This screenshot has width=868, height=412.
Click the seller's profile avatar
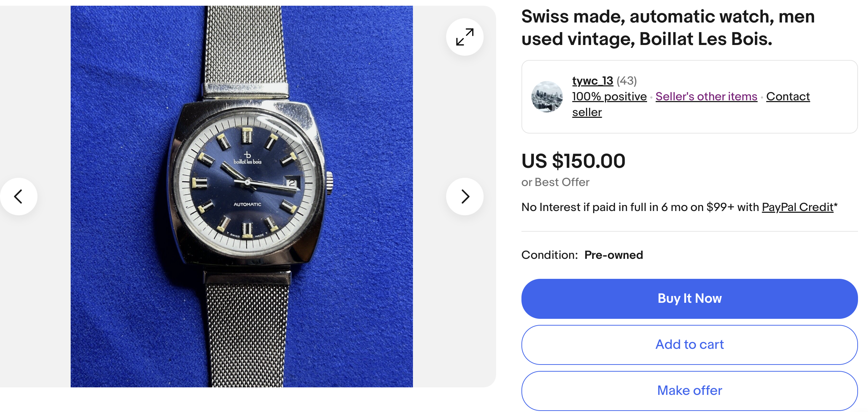(547, 97)
